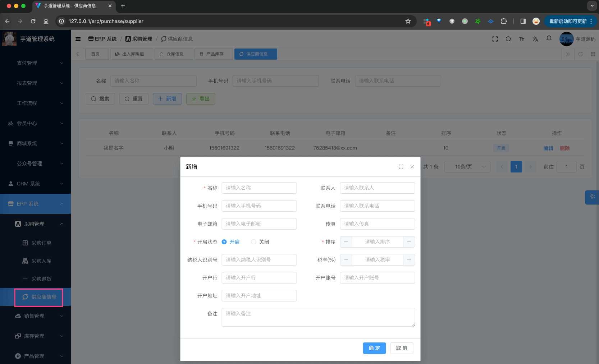
Task: Select the 开启 radio for 开启状态
Action: [224, 242]
